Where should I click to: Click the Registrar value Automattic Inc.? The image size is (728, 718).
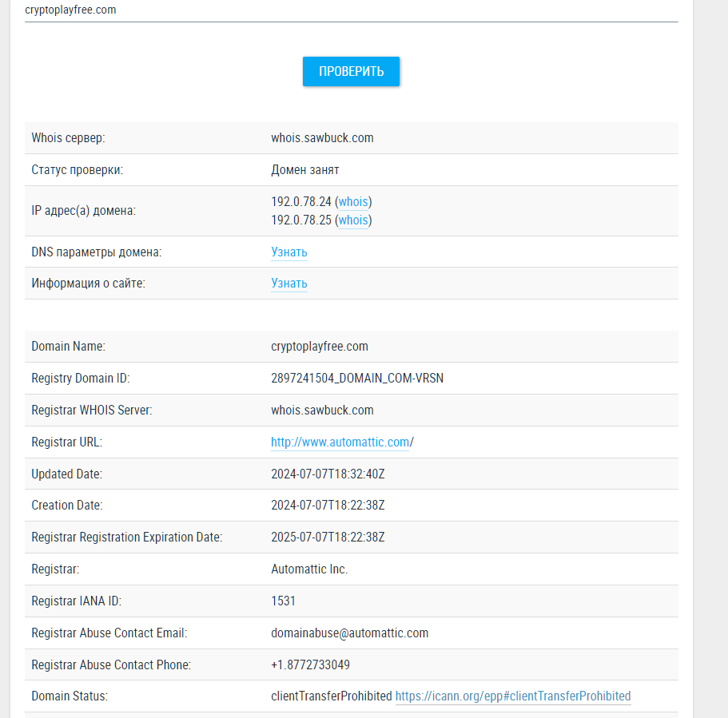[x=309, y=569]
